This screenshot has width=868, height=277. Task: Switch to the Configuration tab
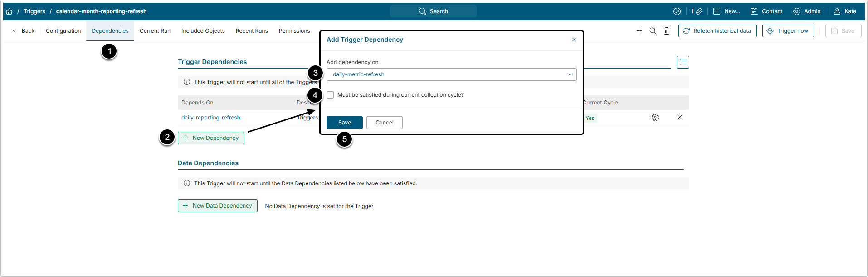[63, 31]
